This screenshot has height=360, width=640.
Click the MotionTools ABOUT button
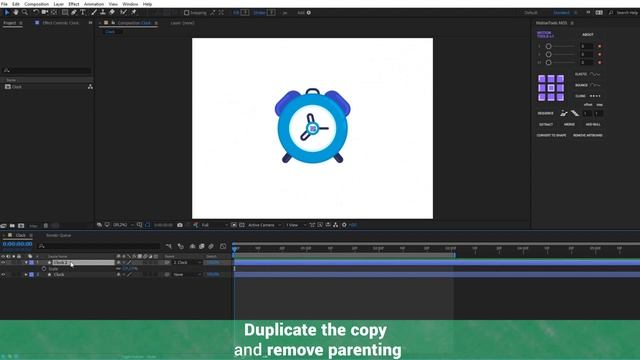(588, 35)
